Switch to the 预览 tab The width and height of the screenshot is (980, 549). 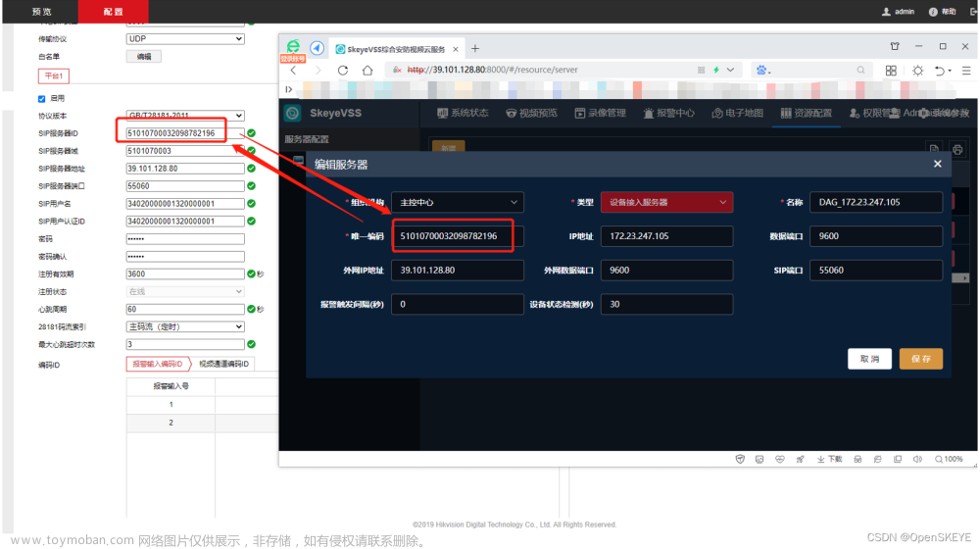pos(42,12)
